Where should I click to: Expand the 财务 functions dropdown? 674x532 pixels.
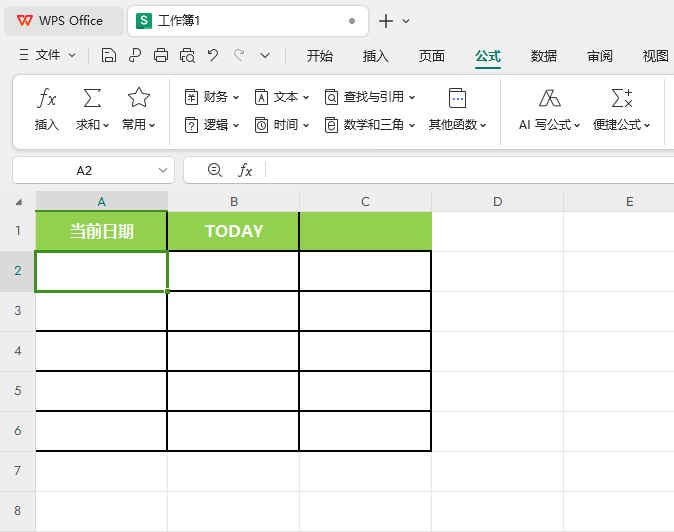click(x=212, y=97)
